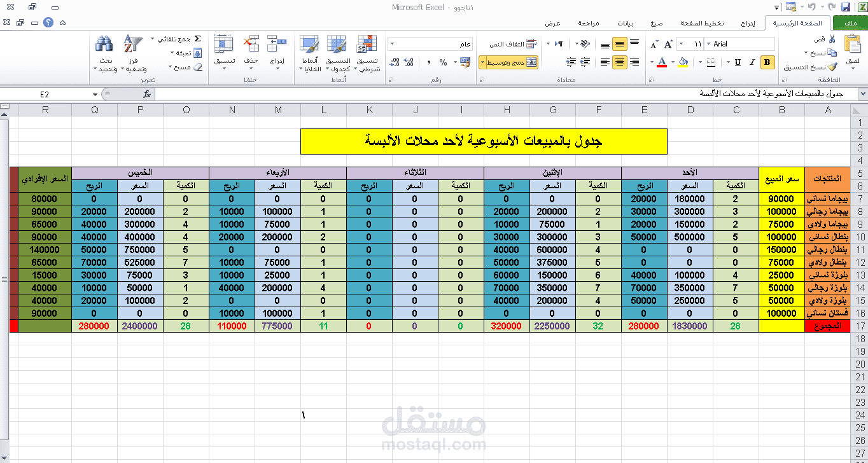This screenshot has width=868, height=463.
Task: Click the Increase Decimal icon
Action: tap(410, 62)
